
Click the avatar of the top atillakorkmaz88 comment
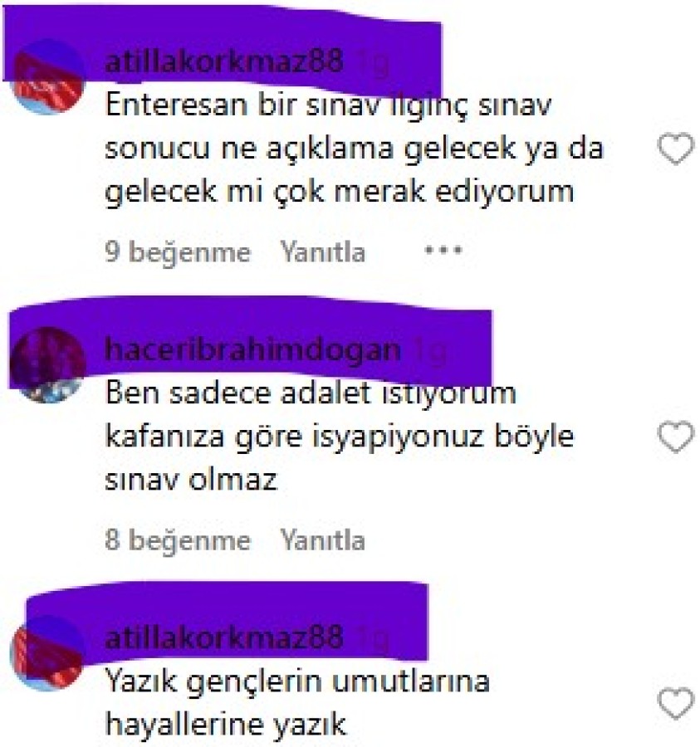click(x=47, y=77)
